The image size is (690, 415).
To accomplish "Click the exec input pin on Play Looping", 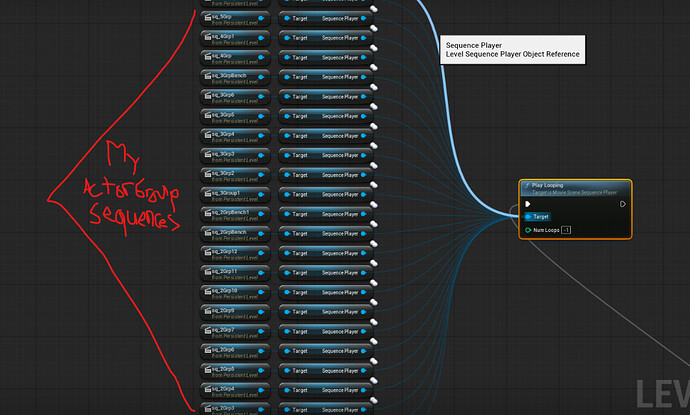I will click(528, 204).
